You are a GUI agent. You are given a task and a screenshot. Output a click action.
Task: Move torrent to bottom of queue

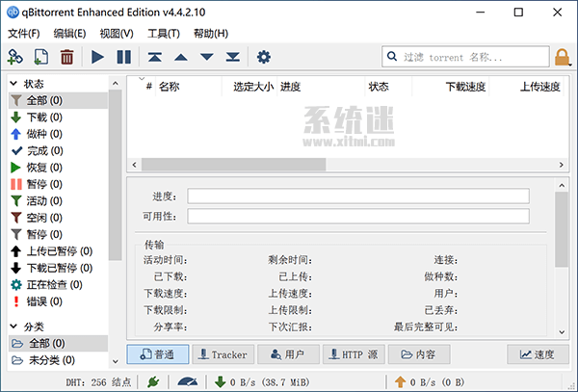click(232, 57)
